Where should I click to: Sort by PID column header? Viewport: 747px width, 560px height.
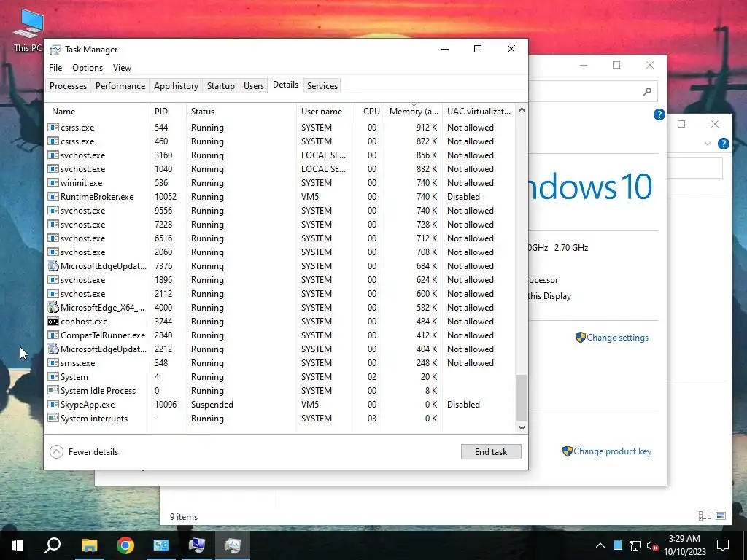coord(168,112)
